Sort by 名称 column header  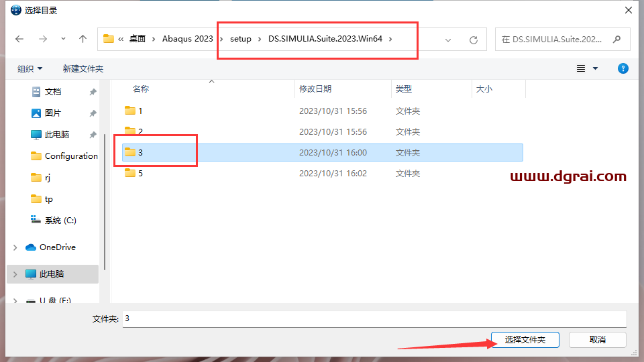coord(140,88)
